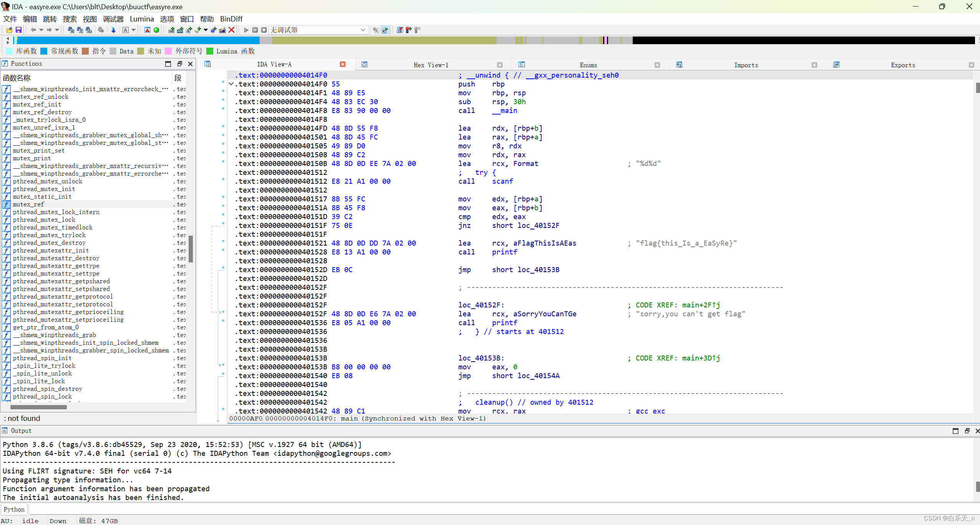980x525 pixels.
Task: Open the Lumina menu
Action: (142, 19)
